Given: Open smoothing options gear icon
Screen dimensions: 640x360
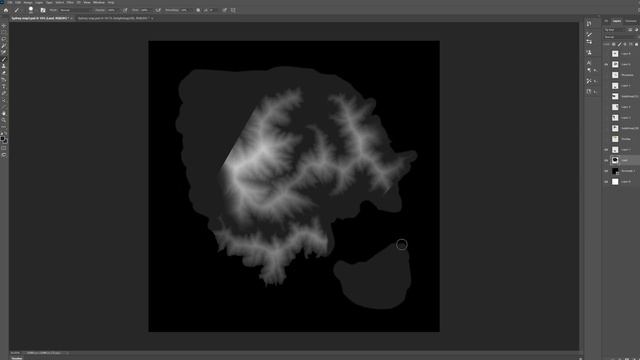Looking at the screenshot, I should [x=198, y=10].
